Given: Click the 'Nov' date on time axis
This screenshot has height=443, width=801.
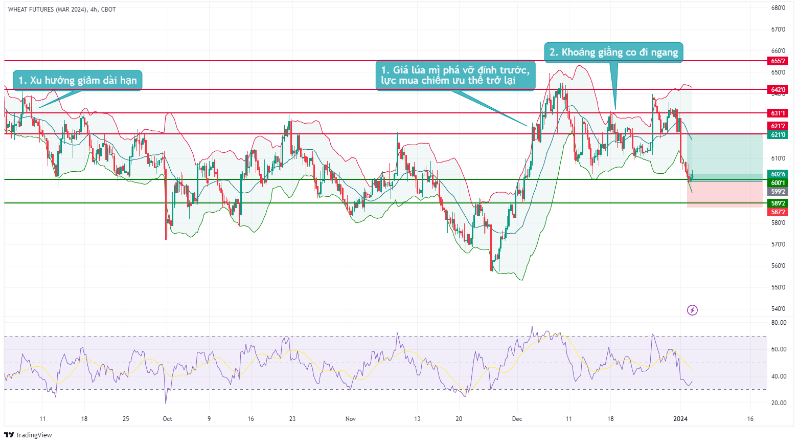Looking at the screenshot, I should tap(349, 421).
